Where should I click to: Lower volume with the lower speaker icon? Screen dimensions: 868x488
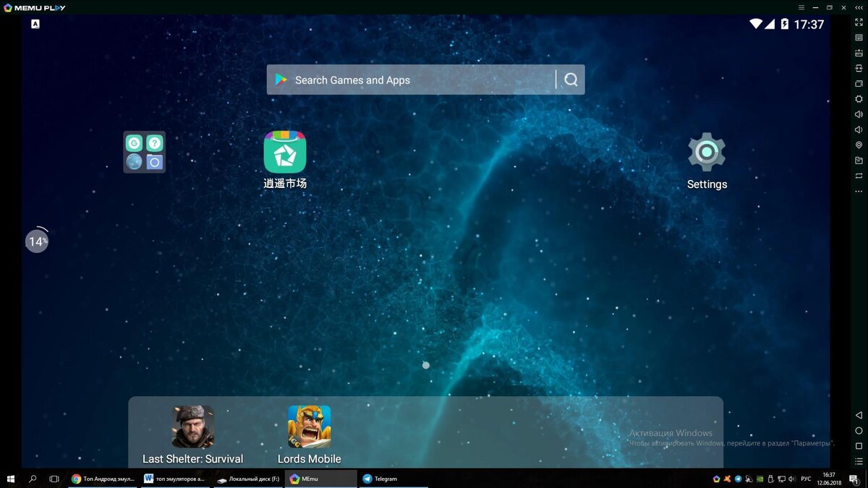click(859, 130)
